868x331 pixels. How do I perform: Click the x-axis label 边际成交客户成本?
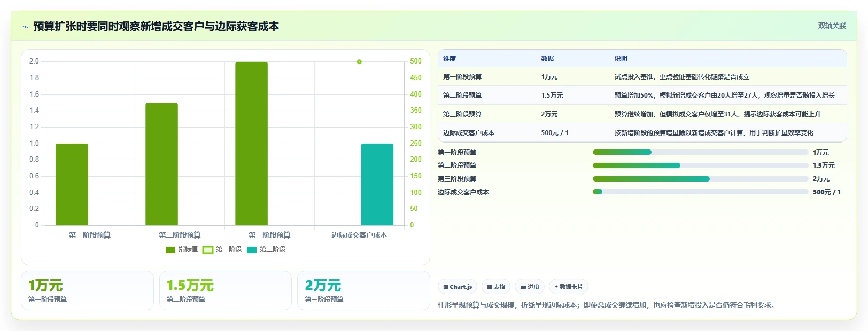(x=359, y=235)
